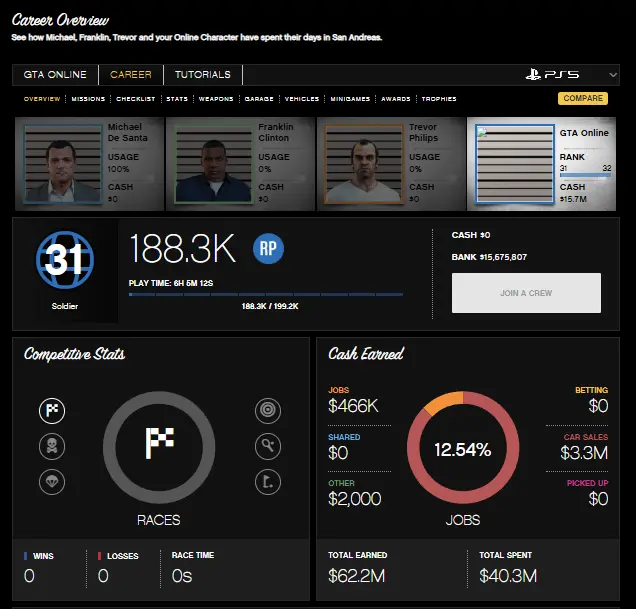Select the Deathmatch skull stat icon

tap(52, 445)
